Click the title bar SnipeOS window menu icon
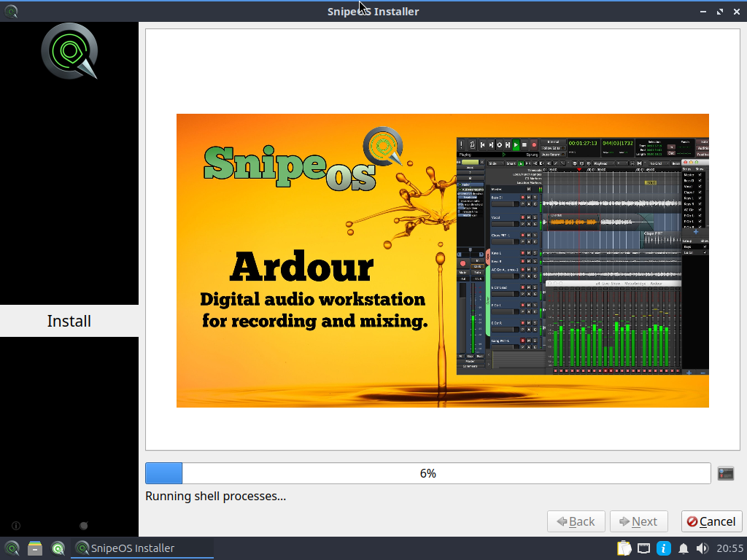 tap(11, 12)
